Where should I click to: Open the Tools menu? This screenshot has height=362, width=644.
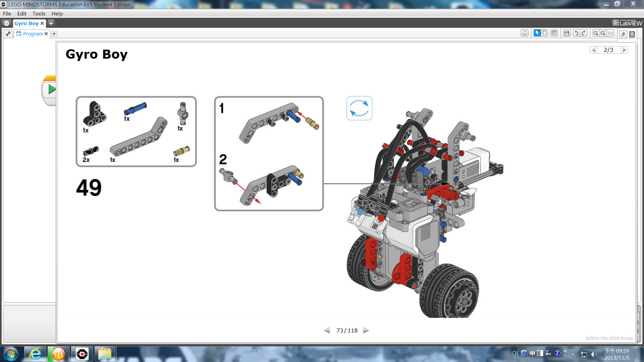click(x=39, y=14)
